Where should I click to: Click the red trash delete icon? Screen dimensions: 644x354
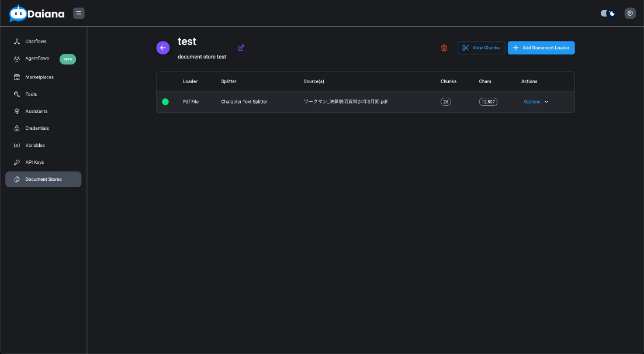tap(444, 48)
